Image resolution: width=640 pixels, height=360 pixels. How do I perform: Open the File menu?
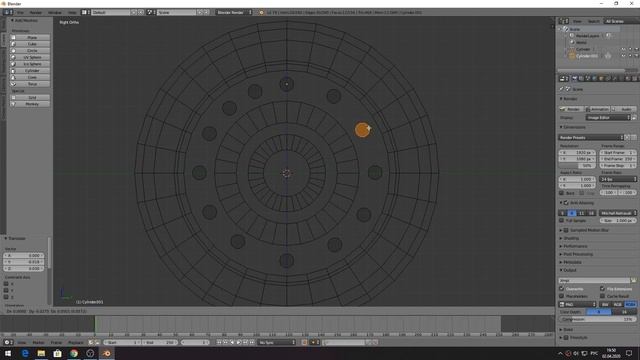20,12
